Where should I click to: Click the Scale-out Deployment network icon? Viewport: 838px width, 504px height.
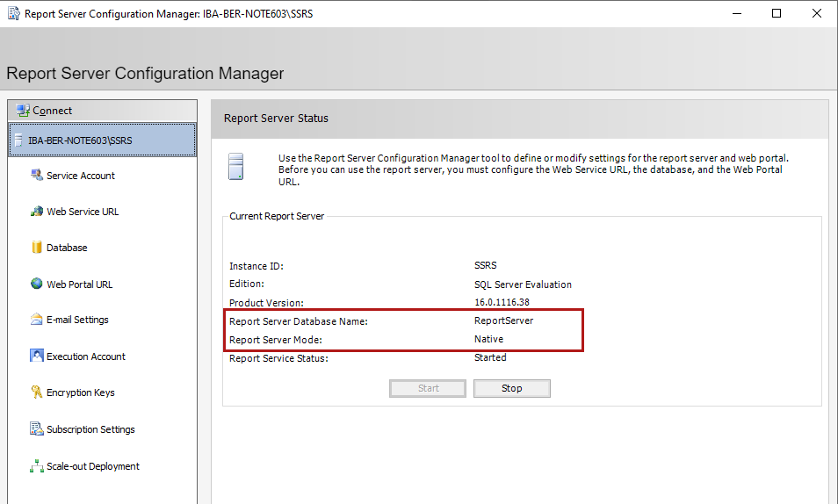tap(36, 466)
